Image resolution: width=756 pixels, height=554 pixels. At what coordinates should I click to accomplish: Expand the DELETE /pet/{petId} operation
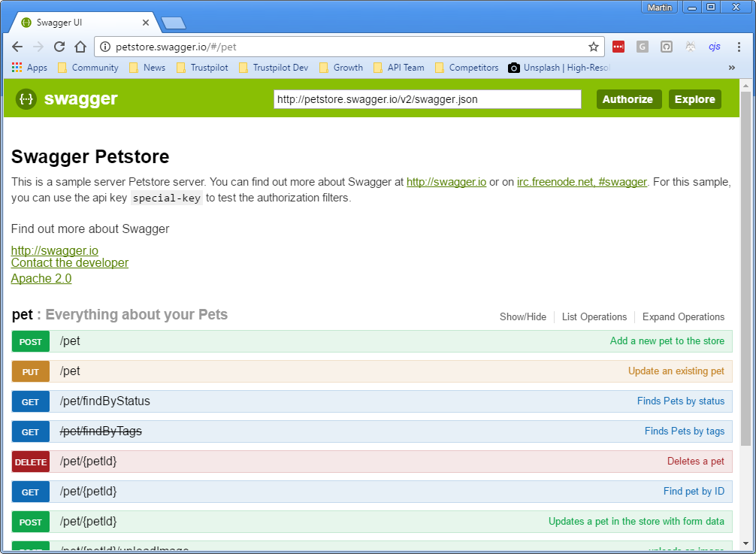[x=372, y=462]
